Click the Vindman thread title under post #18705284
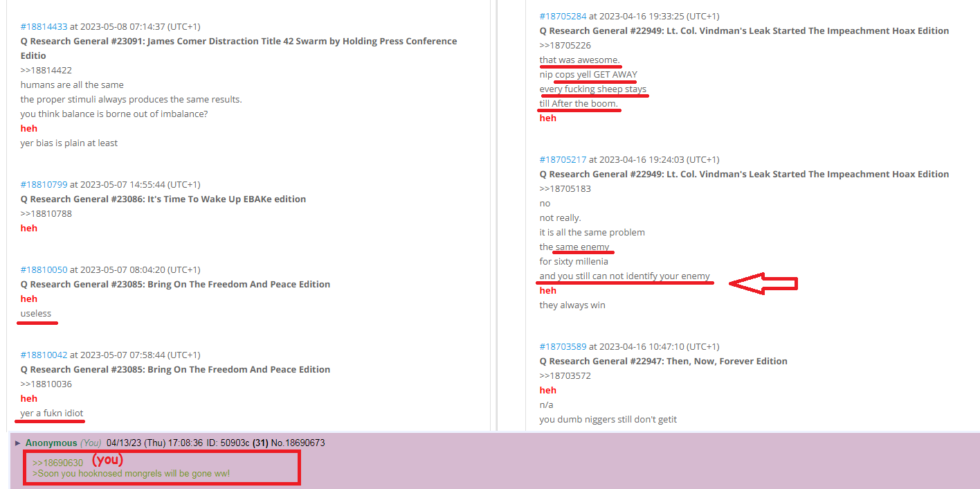Screen dimensions: 980x489 click(745, 31)
